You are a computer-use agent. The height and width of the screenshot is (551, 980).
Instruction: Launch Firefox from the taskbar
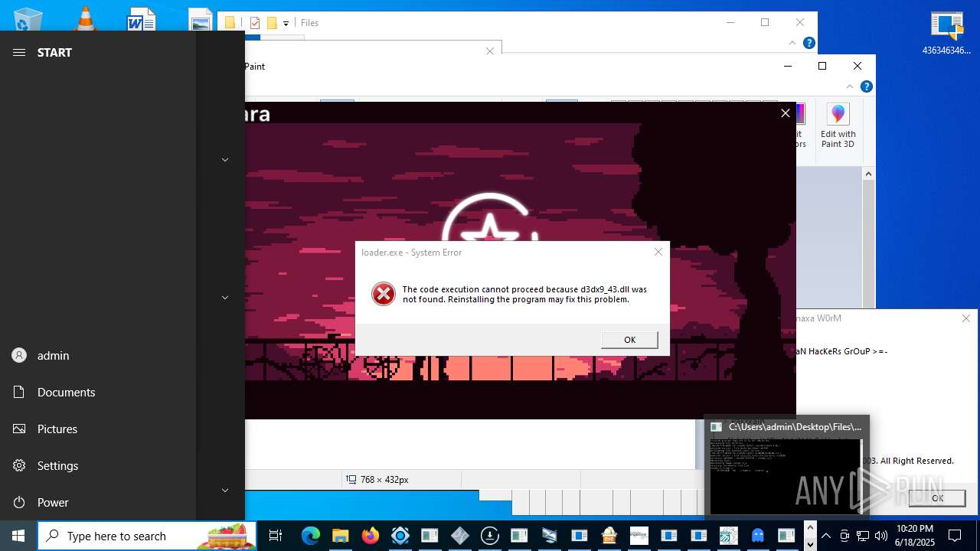(370, 536)
